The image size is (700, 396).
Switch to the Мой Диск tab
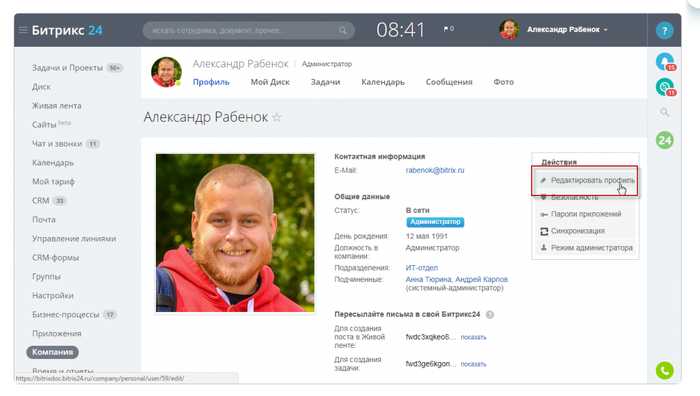[x=270, y=82]
